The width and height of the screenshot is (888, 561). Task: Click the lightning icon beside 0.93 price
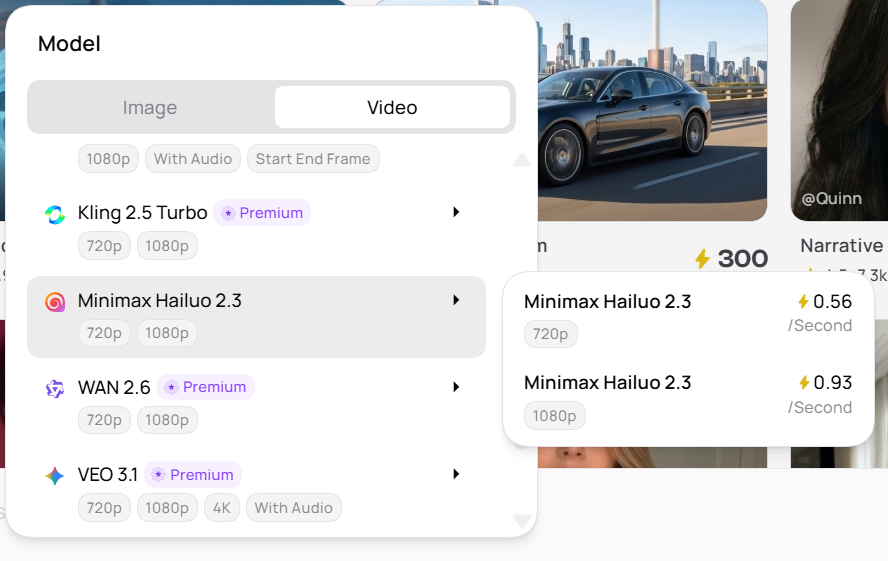pos(804,383)
